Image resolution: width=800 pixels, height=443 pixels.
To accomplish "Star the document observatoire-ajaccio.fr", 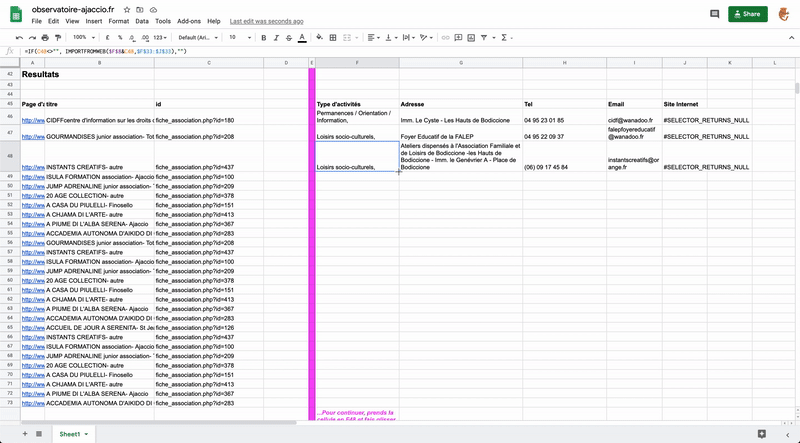I will [127, 10].
